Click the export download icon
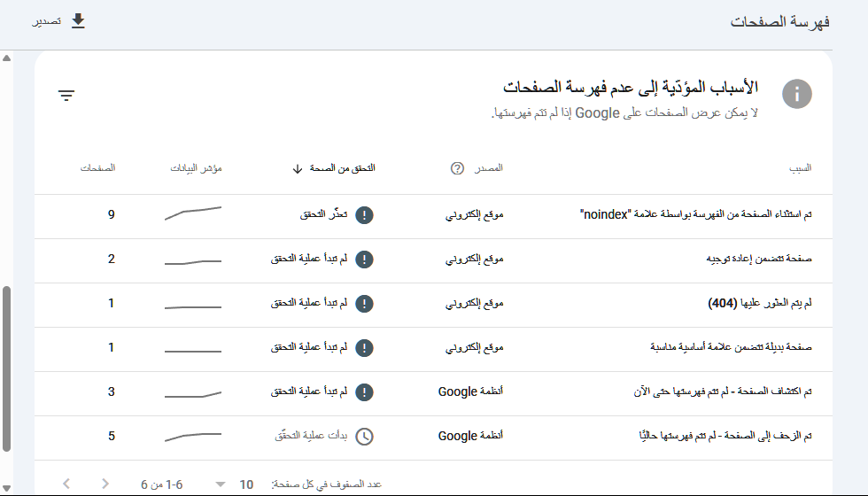868x496 pixels. pos(78,21)
